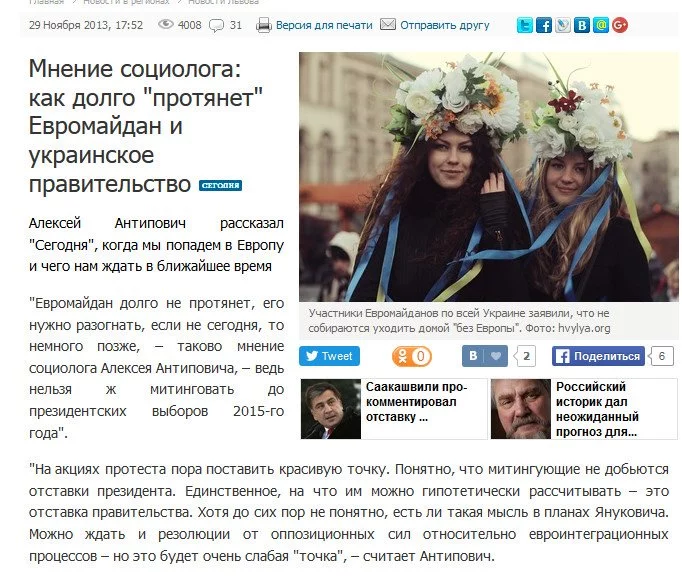Click the Tweet button below the photo

pyautogui.click(x=329, y=356)
